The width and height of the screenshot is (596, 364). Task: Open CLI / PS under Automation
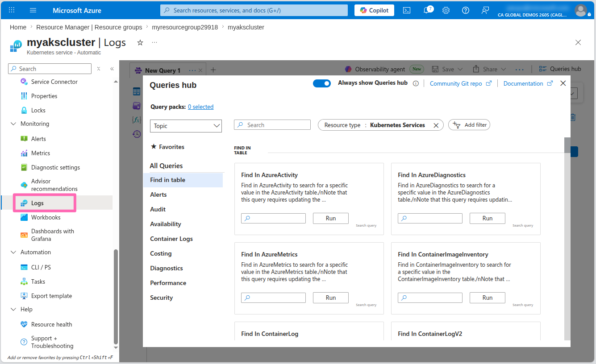41,267
